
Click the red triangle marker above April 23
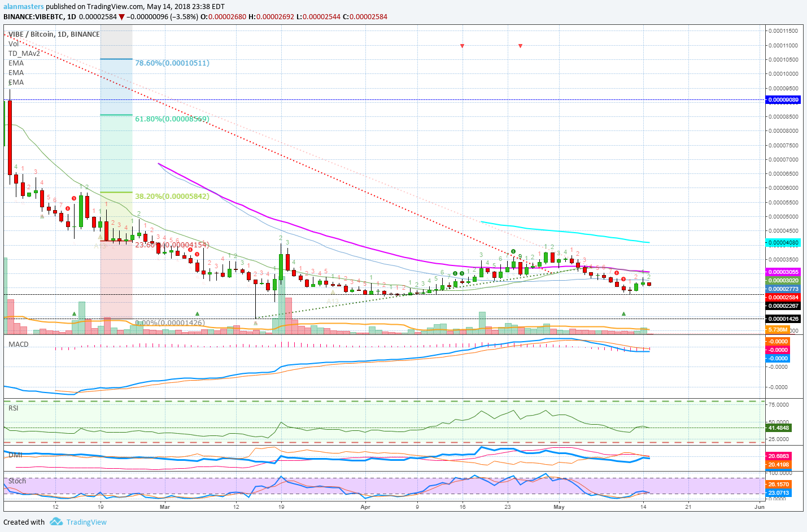(x=520, y=46)
